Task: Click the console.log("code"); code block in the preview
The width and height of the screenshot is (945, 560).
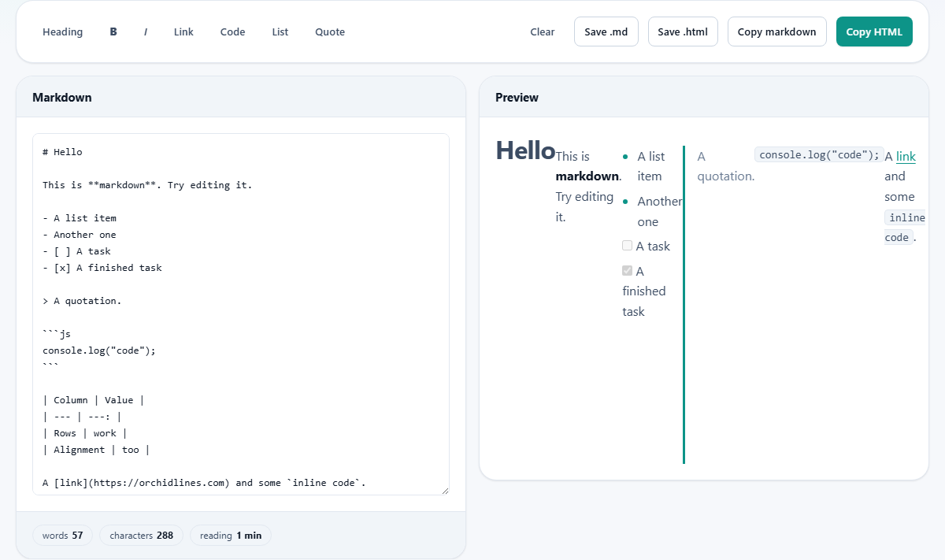Action: pos(819,154)
